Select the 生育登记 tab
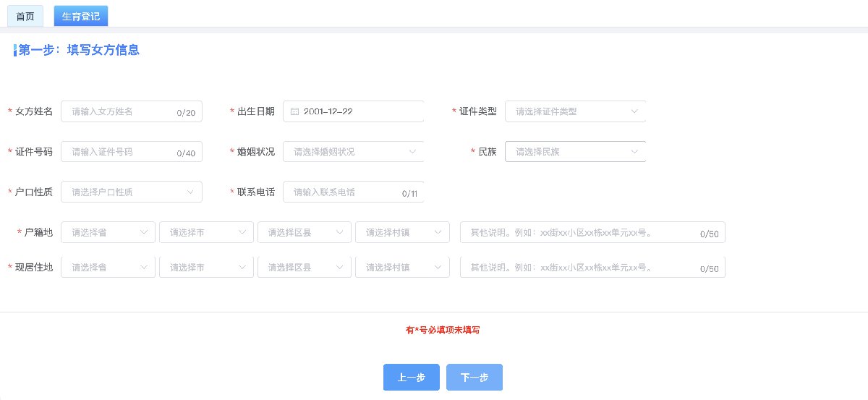This screenshot has width=868, height=400. coord(81,16)
